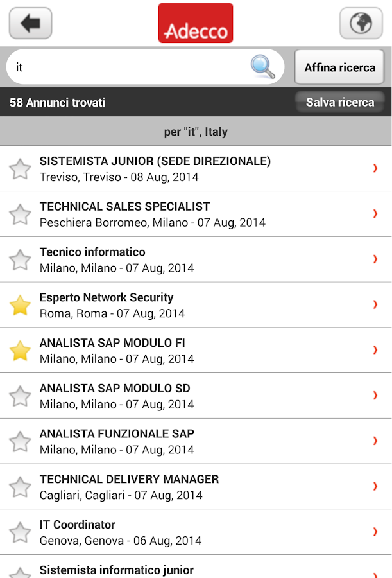The image size is (392, 578).
Task: Star the Tecnico informatico job
Action: (21, 260)
